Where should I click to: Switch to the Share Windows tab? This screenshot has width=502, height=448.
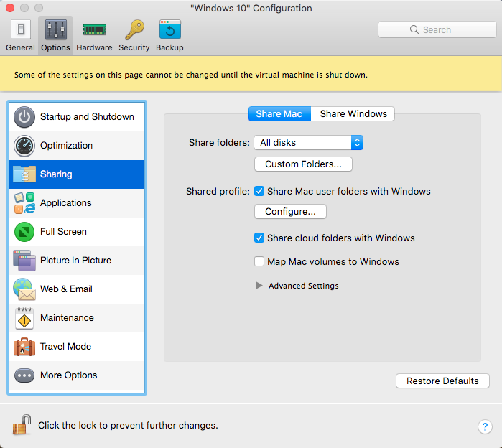coord(353,113)
